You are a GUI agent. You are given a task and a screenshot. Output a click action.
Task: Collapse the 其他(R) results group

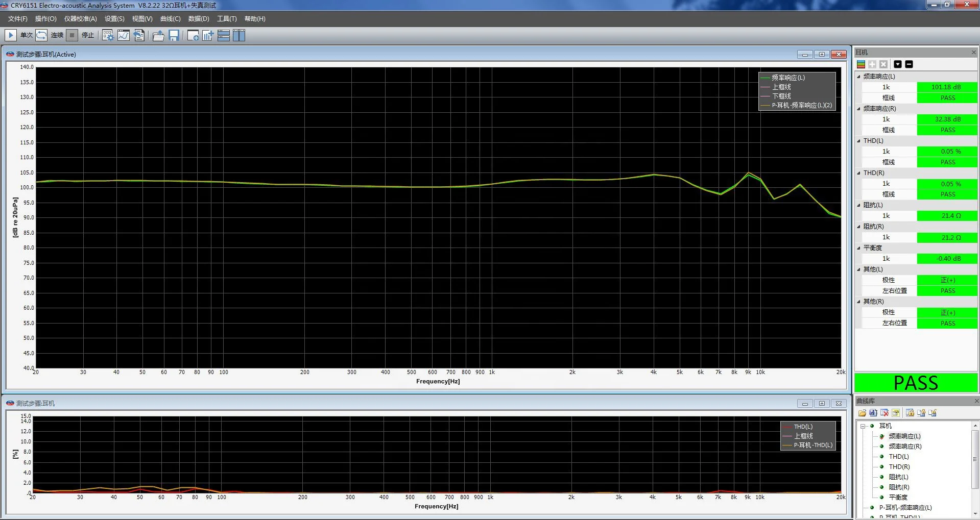858,302
